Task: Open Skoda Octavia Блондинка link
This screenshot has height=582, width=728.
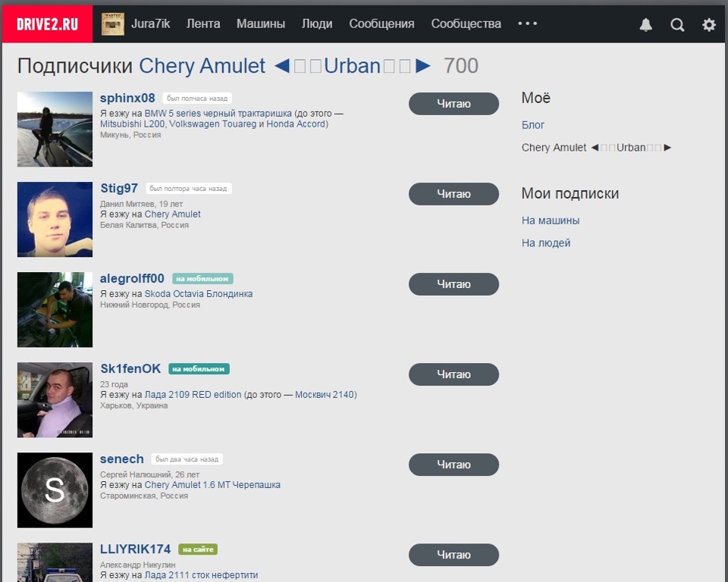Action: pyautogui.click(x=199, y=294)
